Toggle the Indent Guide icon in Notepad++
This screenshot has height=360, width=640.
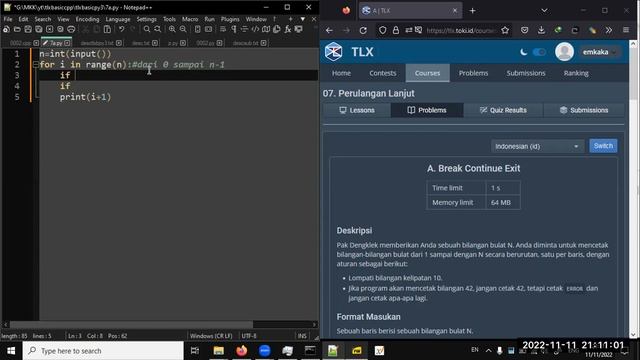244,29
